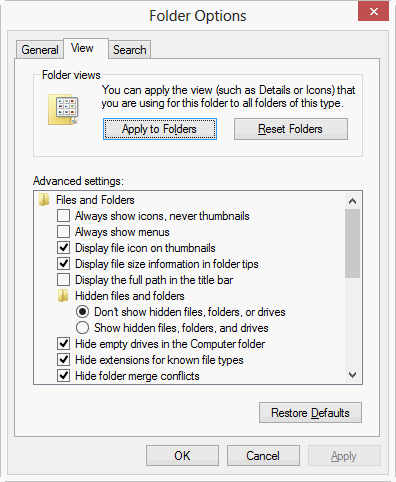Viewport: 396px width, 482px height.
Task: Enable Always show icons, never thumbnails
Action: (63, 216)
